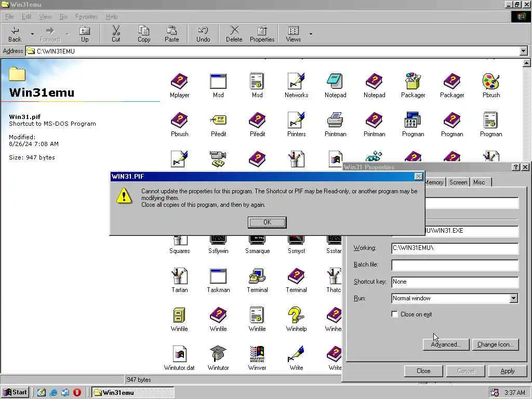Screen dimensions: 532x399
Task: Click the Delete toolbar button
Action: pyautogui.click(x=234, y=34)
